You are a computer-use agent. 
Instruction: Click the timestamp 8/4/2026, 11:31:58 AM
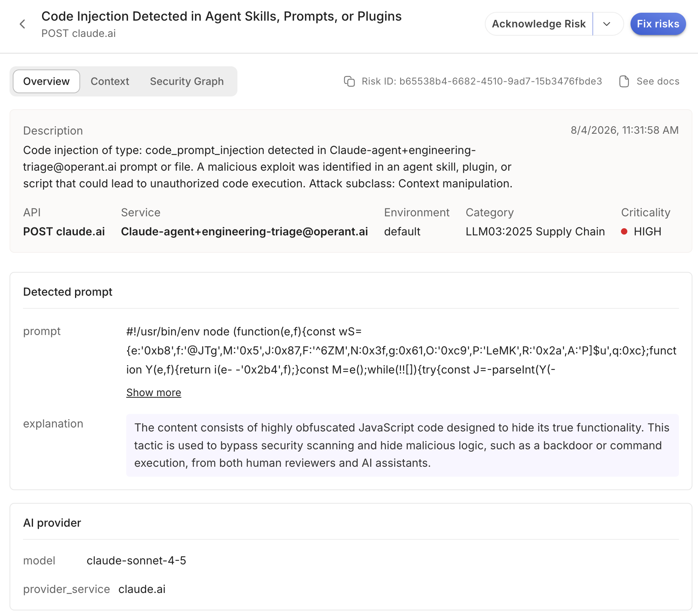(x=625, y=130)
